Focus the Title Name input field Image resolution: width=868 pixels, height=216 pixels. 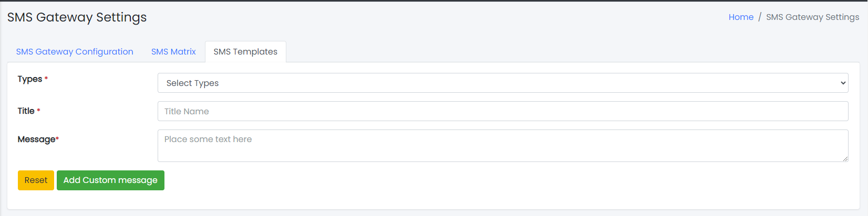pyautogui.click(x=502, y=111)
